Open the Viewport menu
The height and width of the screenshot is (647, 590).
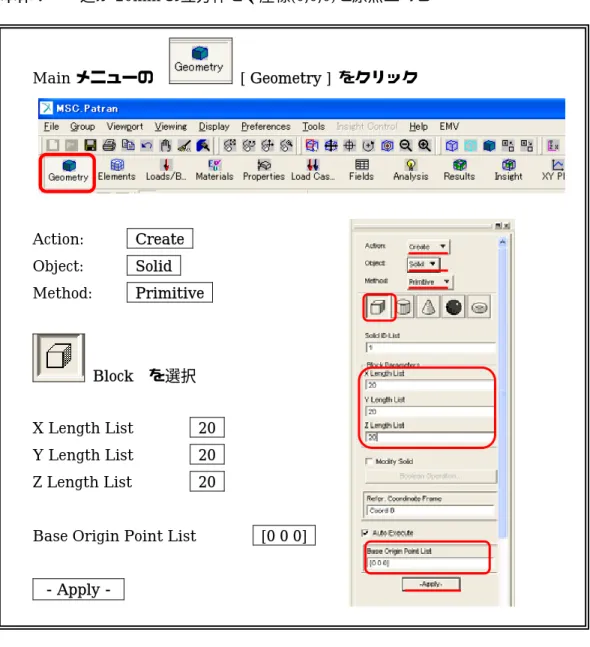point(125,126)
